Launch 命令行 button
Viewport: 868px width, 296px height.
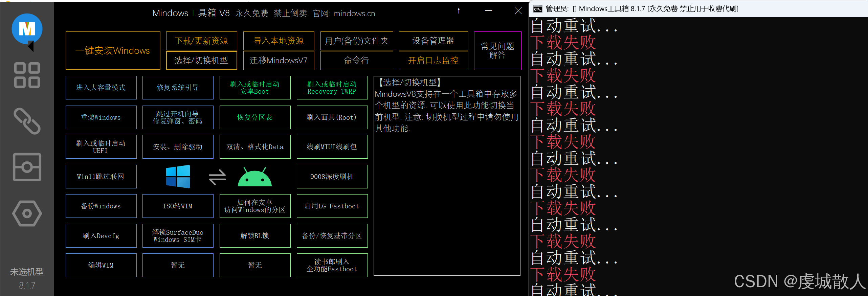coord(357,61)
